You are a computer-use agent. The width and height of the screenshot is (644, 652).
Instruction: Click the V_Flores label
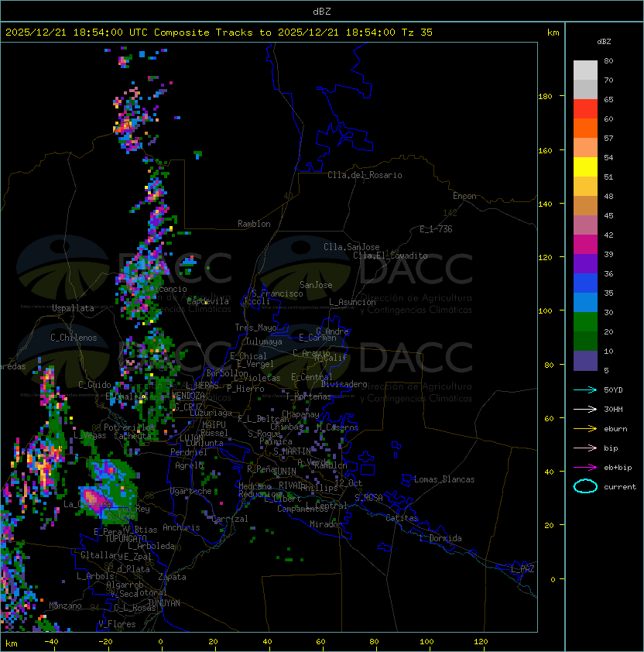[x=117, y=624]
